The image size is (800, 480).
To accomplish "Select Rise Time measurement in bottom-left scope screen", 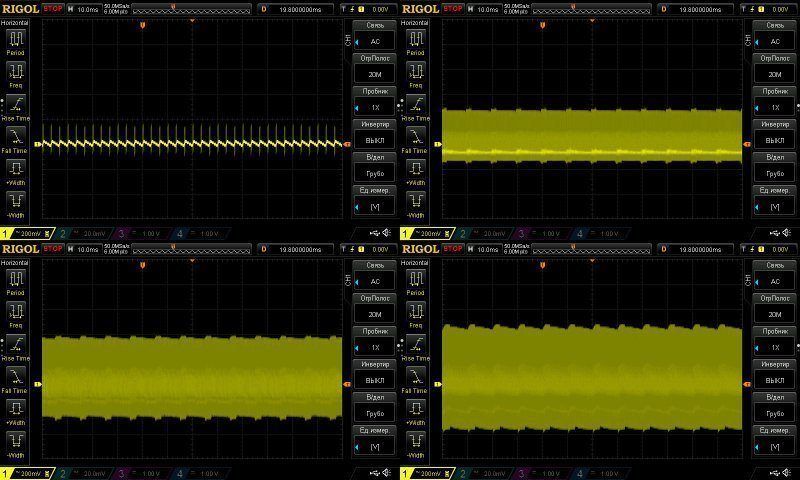I will [x=16, y=348].
